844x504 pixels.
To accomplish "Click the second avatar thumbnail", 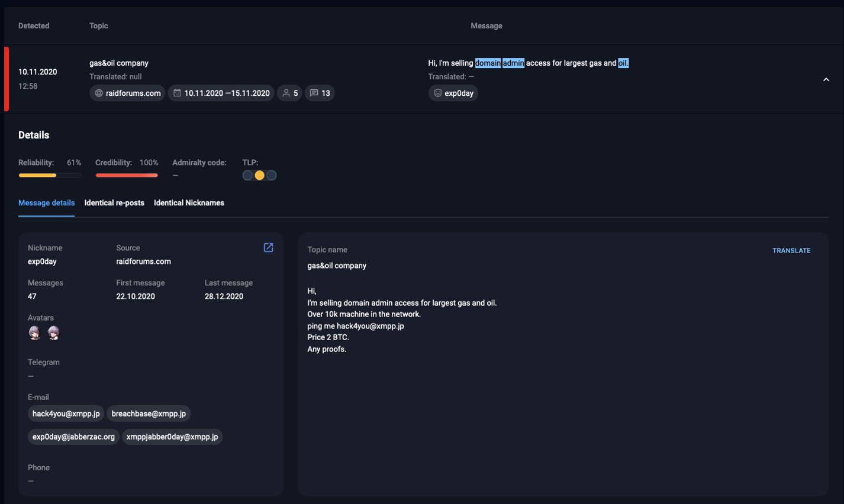I will 54,333.
